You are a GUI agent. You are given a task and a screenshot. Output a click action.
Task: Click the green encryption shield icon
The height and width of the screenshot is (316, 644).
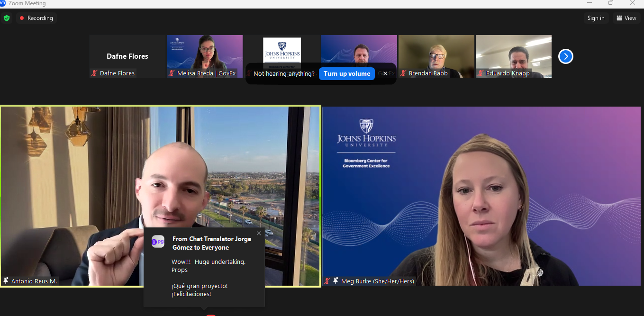click(x=7, y=18)
